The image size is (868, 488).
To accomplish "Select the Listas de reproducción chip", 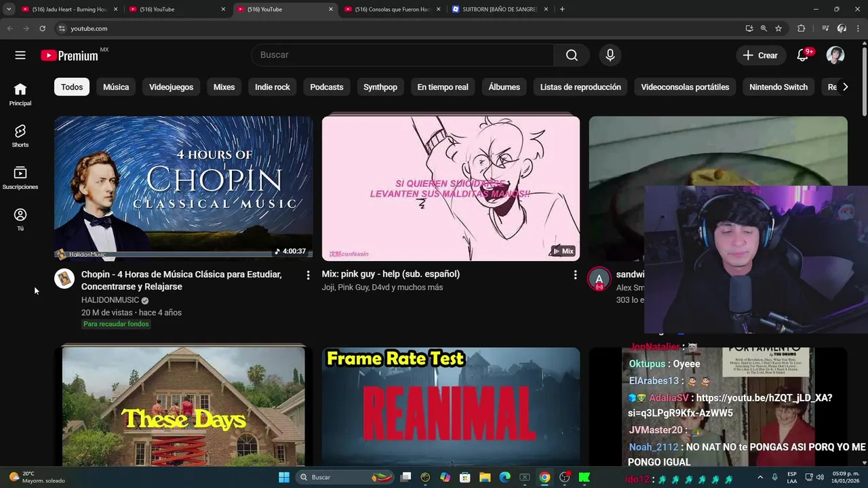I will click(x=580, y=87).
